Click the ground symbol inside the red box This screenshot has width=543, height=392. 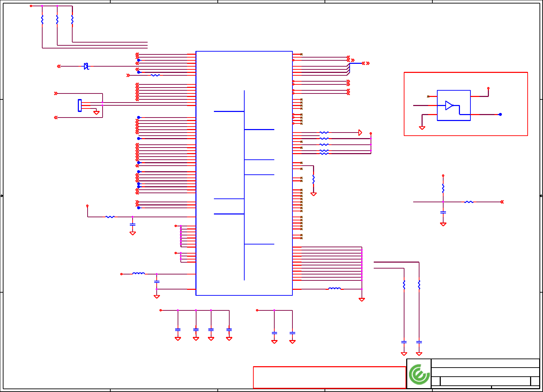pos(422,128)
